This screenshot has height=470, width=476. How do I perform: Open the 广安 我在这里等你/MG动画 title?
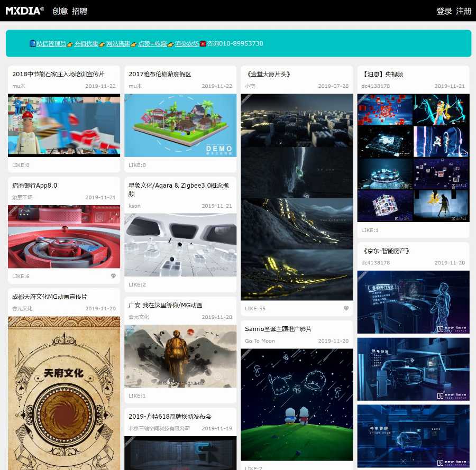166,305
